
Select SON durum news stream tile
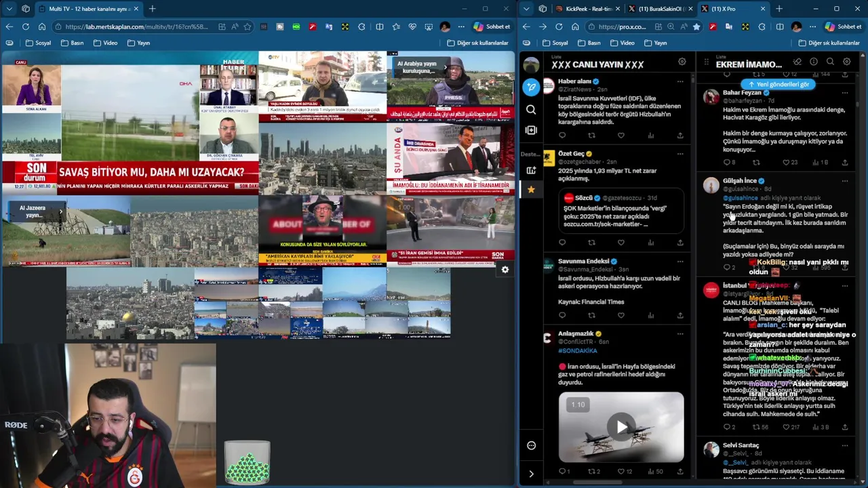130,123
